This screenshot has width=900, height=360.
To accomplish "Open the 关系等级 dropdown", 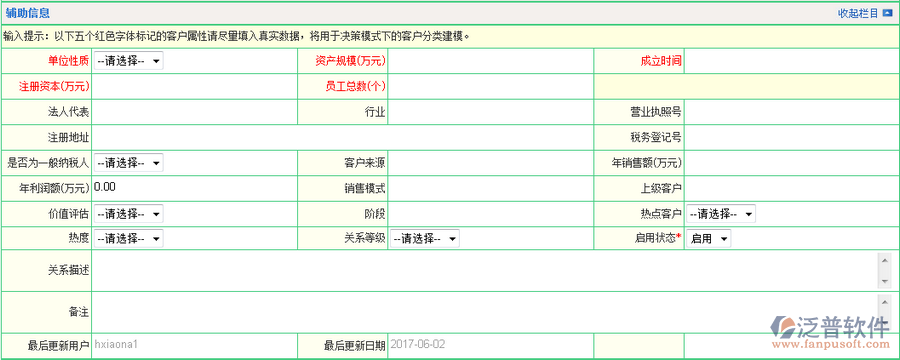I will [425, 239].
